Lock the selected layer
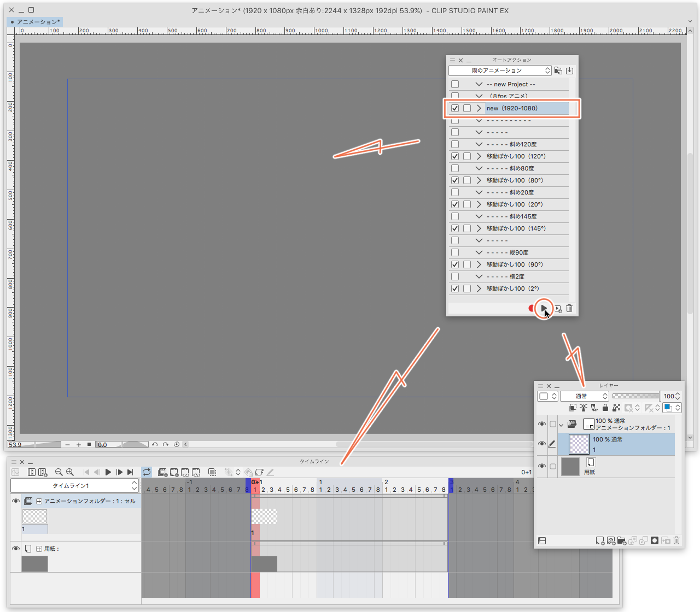This screenshot has height=612, width=700. coord(605,408)
